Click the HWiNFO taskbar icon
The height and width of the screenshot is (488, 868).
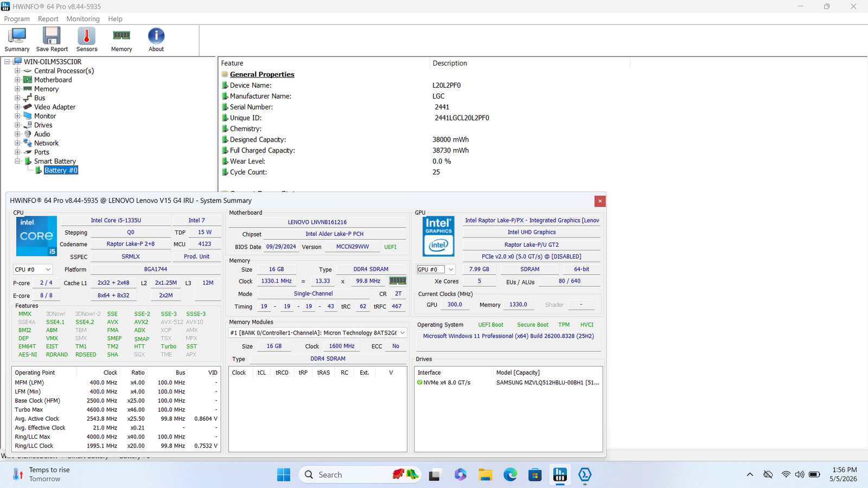[x=560, y=475]
